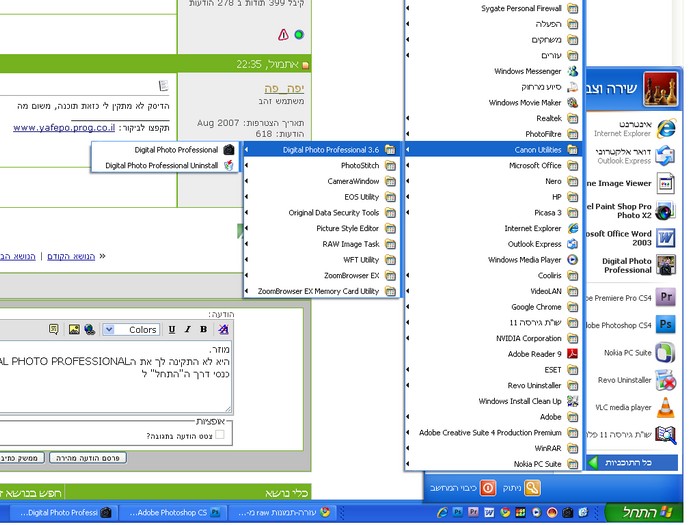
Task: Click the Windows Media Player icon
Action: [x=572, y=260]
